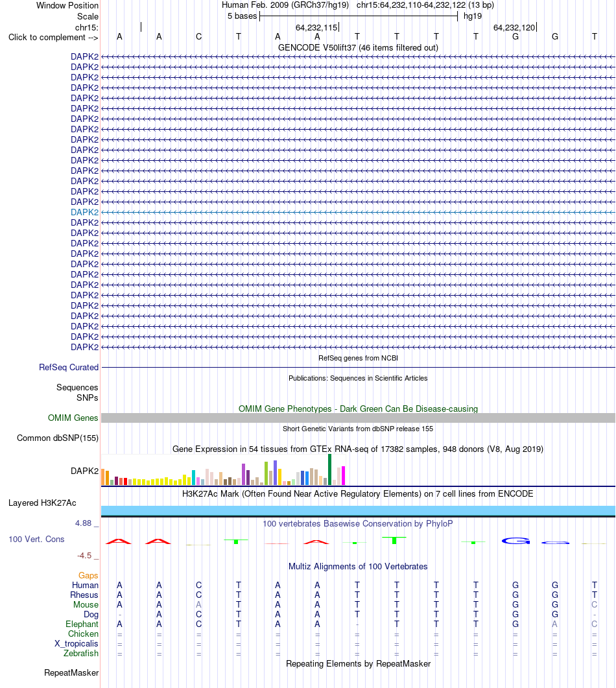Open the GENCODE V50lift37 track title
This screenshot has width=616, height=688.
[x=358, y=47]
